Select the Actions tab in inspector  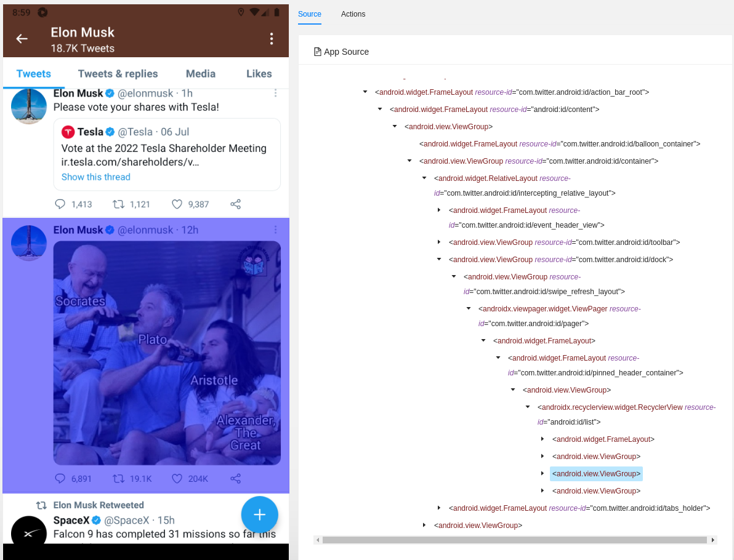tap(353, 14)
